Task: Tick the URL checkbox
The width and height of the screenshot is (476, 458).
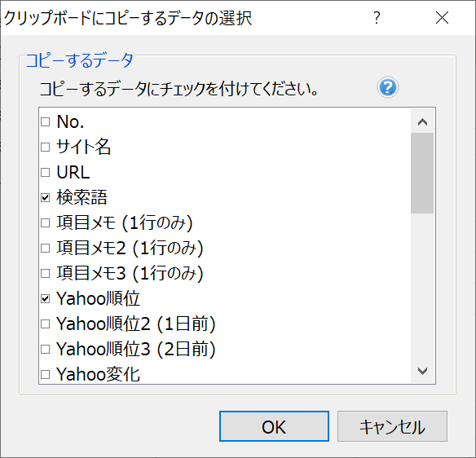Action: click(x=45, y=173)
